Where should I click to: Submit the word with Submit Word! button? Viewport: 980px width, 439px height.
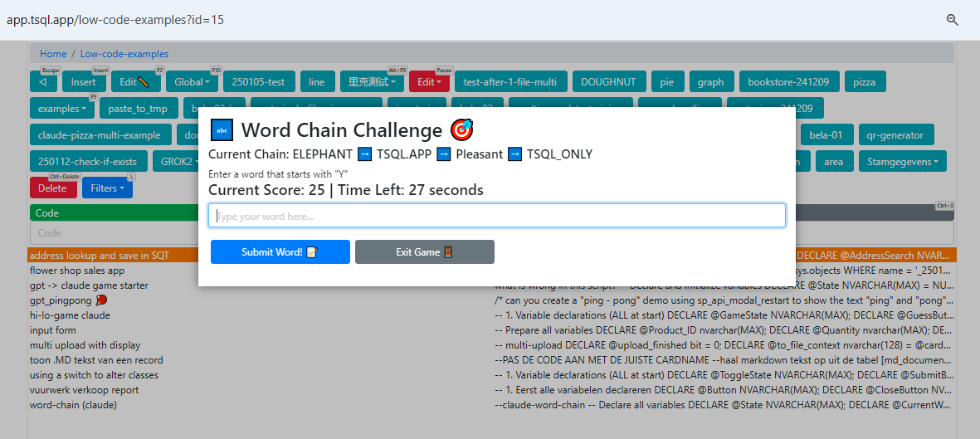(x=280, y=252)
